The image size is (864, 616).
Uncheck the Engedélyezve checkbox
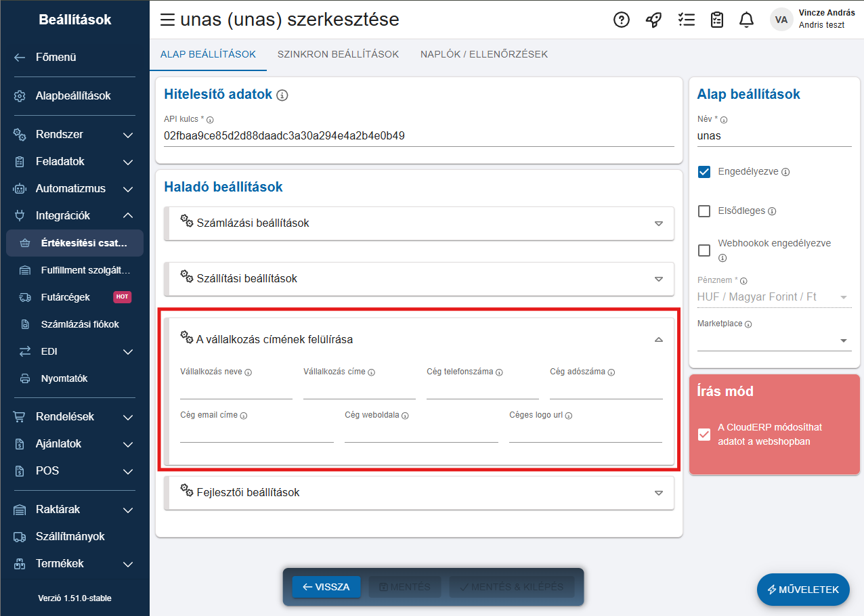[x=704, y=172]
